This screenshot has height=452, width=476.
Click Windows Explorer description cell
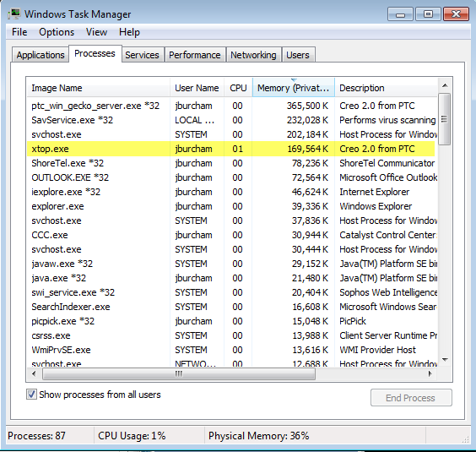point(376,206)
